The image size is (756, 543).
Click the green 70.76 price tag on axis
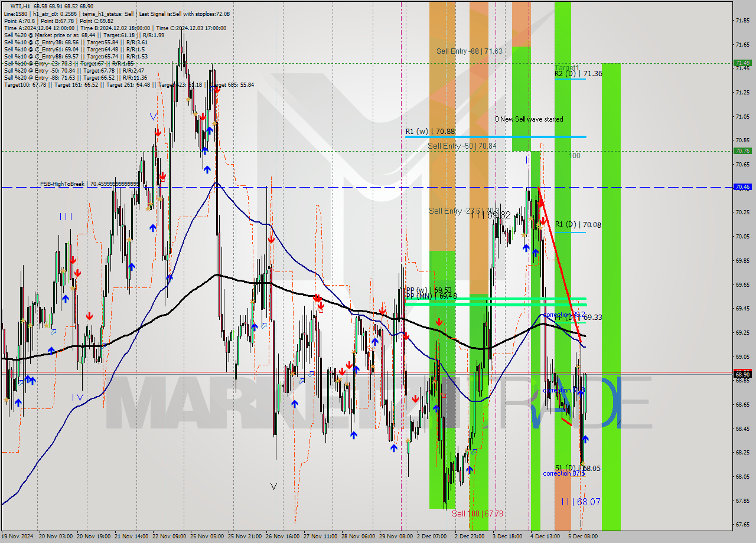pyautogui.click(x=742, y=151)
